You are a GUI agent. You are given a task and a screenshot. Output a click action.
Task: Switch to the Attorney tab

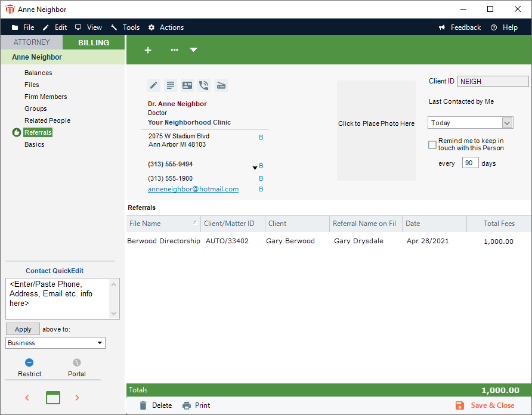(x=31, y=42)
